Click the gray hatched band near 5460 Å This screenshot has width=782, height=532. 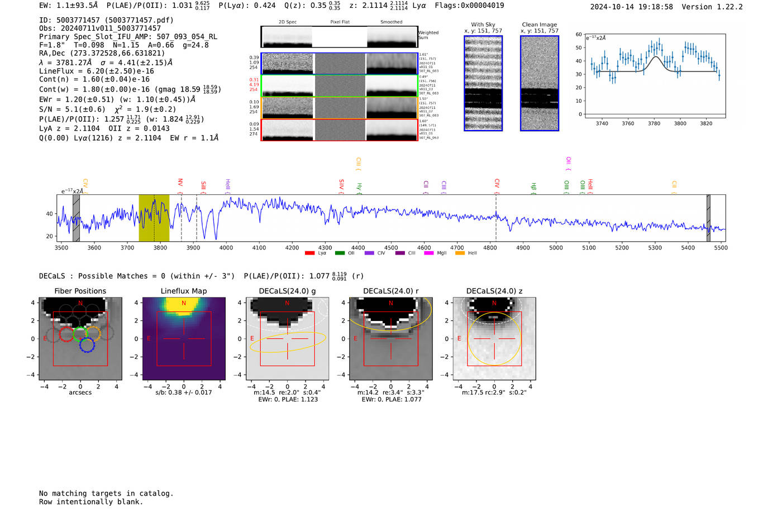pyautogui.click(x=708, y=218)
